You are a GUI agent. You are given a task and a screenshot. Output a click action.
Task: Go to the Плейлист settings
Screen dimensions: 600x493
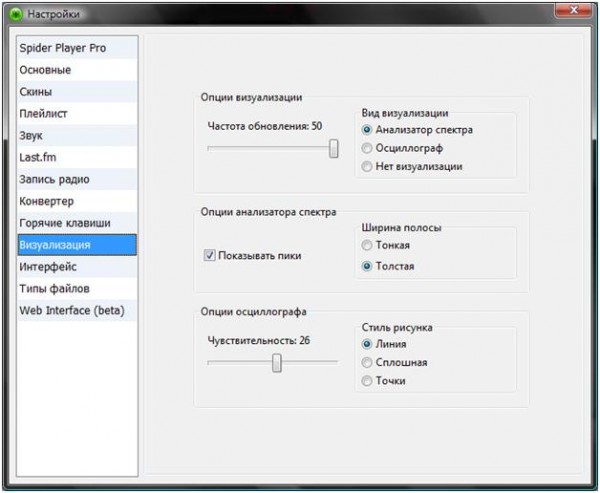77,113
